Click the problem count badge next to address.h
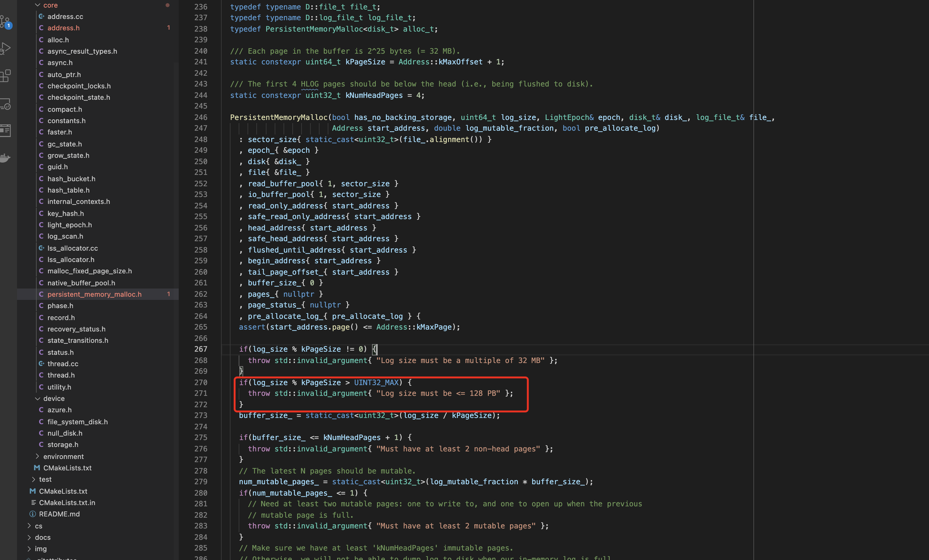Image resolution: width=929 pixels, height=560 pixels. [169, 28]
